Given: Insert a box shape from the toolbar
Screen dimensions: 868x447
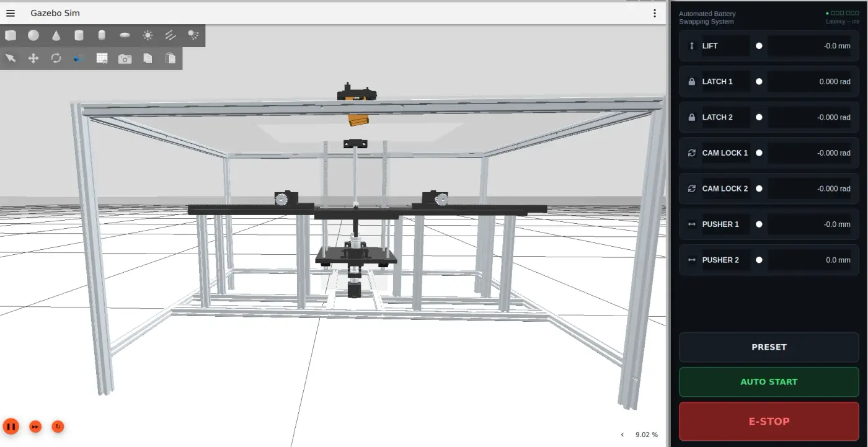Looking at the screenshot, I should (x=11, y=35).
